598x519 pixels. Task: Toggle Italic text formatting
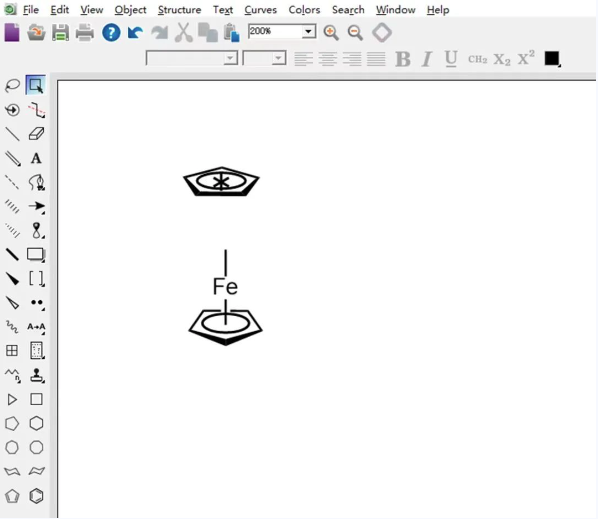tap(427, 59)
